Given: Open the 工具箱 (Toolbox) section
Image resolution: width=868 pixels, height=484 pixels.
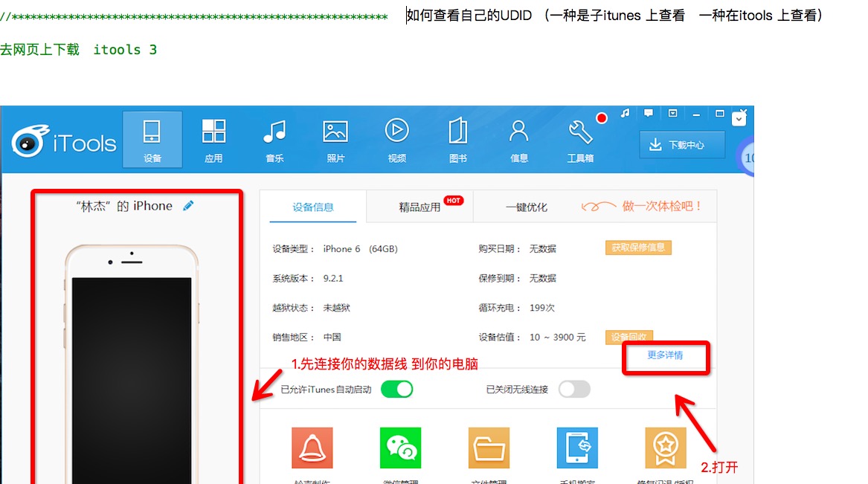Looking at the screenshot, I should tap(580, 139).
